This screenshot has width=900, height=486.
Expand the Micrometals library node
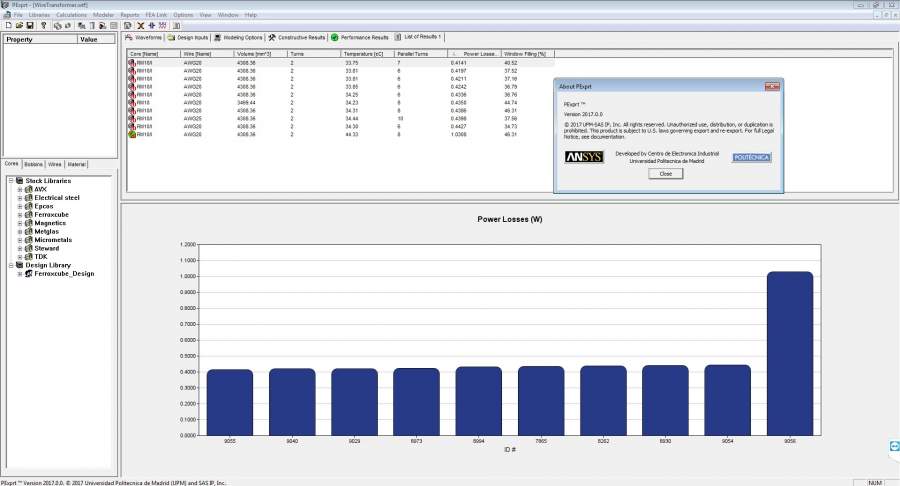(20, 240)
